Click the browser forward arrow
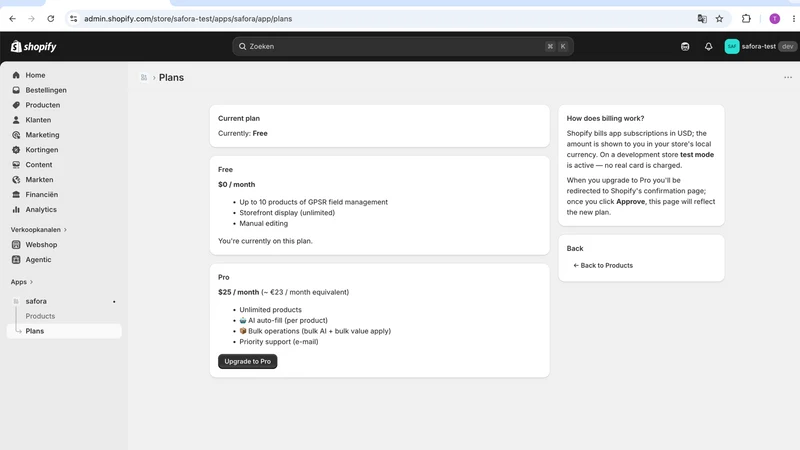The width and height of the screenshot is (800, 450). pos(31,19)
